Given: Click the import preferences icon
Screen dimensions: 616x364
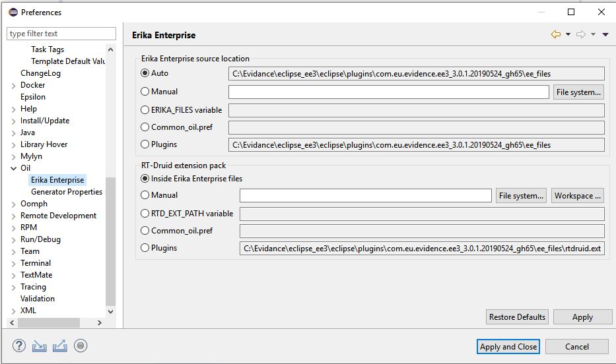Looking at the screenshot, I should [40, 346].
